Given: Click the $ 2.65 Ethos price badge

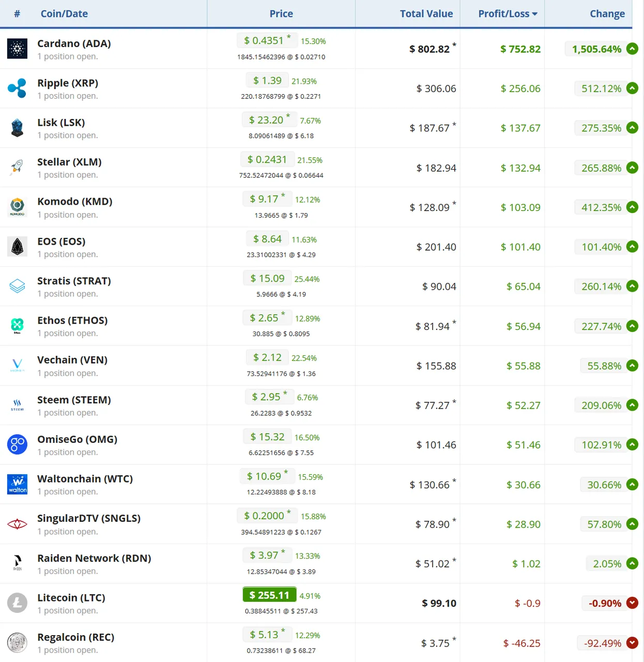Looking at the screenshot, I should pos(267,318).
